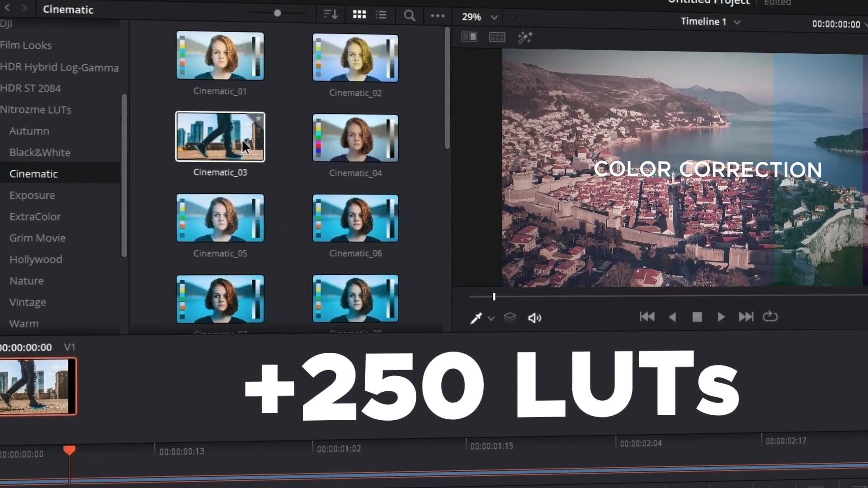Stop playback with the stop button

[x=697, y=317]
